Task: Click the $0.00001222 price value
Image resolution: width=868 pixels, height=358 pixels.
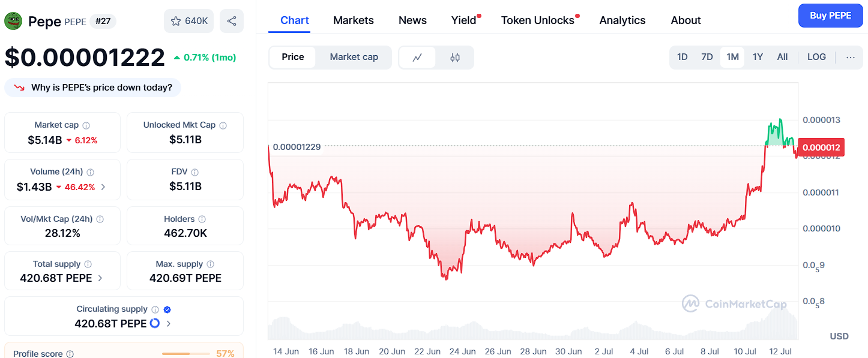Action: [85, 58]
